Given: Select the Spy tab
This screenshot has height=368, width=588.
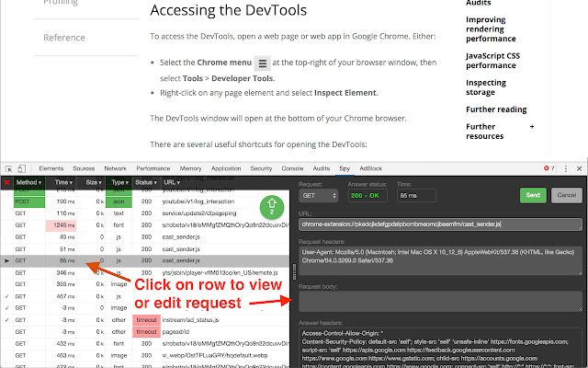Looking at the screenshot, I should click(x=345, y=168).
